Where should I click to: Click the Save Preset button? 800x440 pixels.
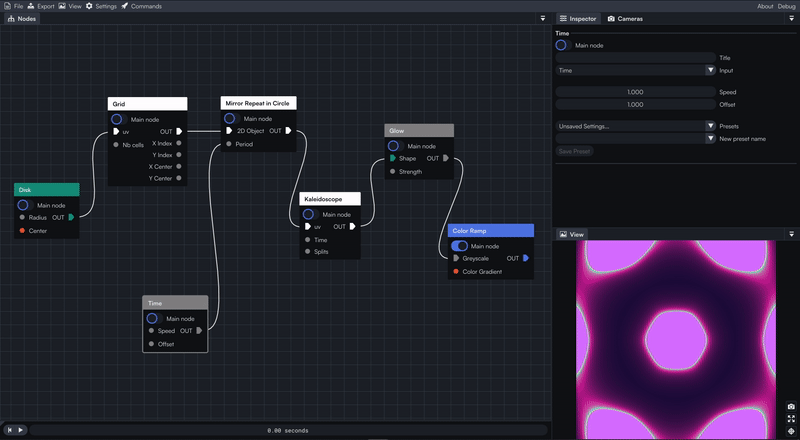point(574,151)
